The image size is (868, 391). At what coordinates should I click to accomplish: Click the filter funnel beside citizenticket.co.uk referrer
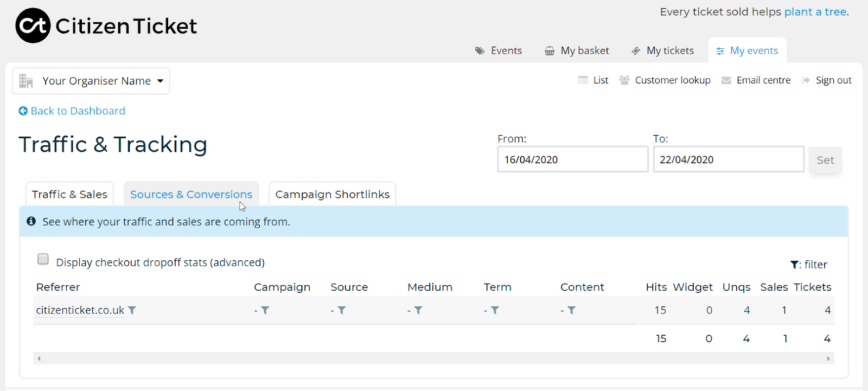132,310
